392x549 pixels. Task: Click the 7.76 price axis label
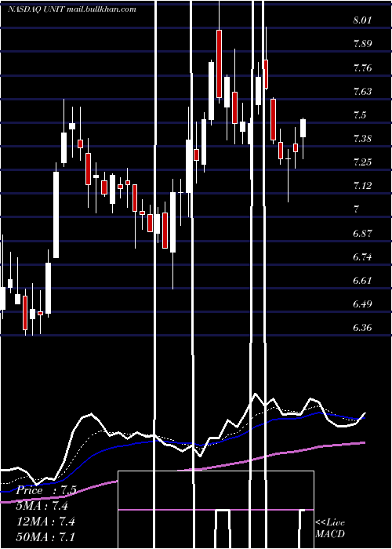pos(361,67)
